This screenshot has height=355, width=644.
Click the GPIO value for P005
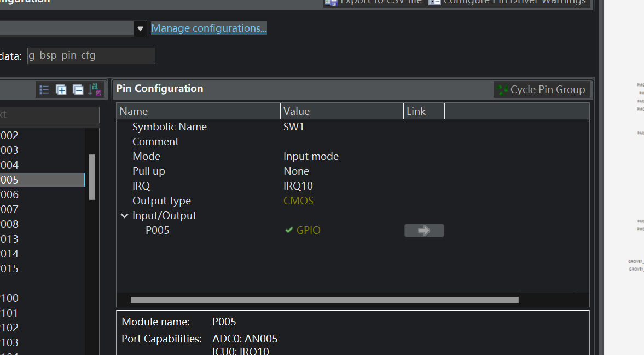coord(309,230)
